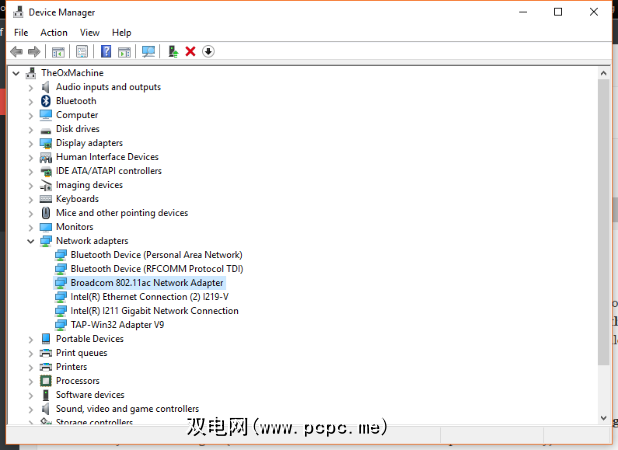Click the Processors chip icon
Image resolution: width=618 pixels, height=450 pixels.
46,381
